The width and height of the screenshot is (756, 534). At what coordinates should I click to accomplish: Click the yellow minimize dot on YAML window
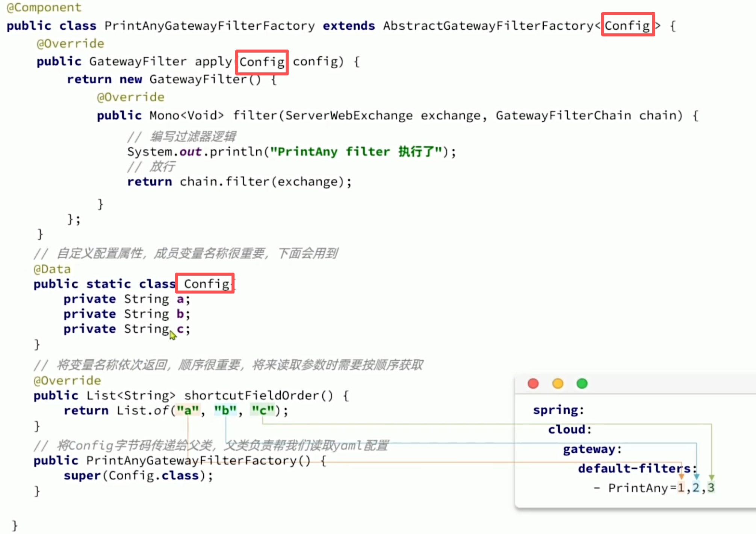558,383
